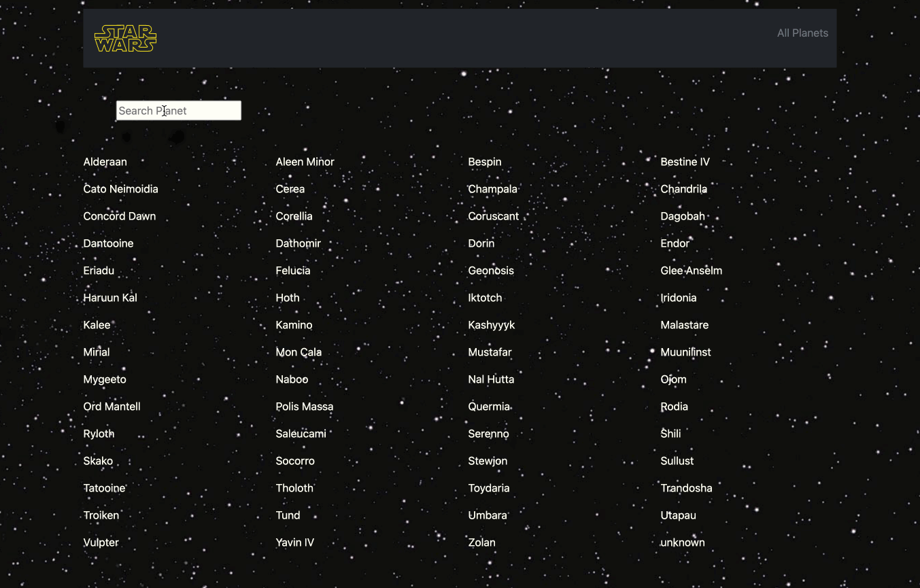Focus the Search Planet input field
The height and width of the screenshot is (588, 920).
tap(179, 111)
